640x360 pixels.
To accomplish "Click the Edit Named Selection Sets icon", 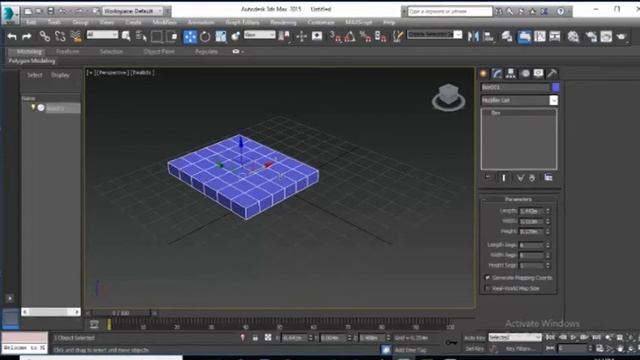I will tap(398, 37).
